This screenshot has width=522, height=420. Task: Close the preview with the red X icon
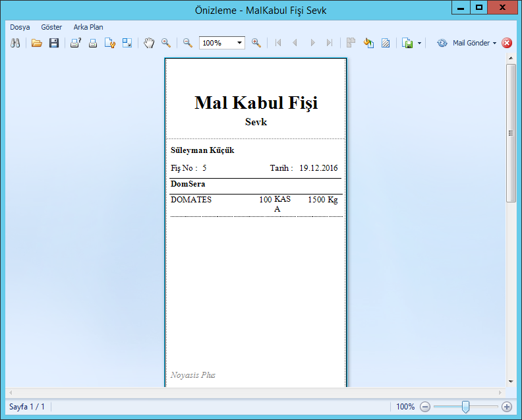pos(507,43)
